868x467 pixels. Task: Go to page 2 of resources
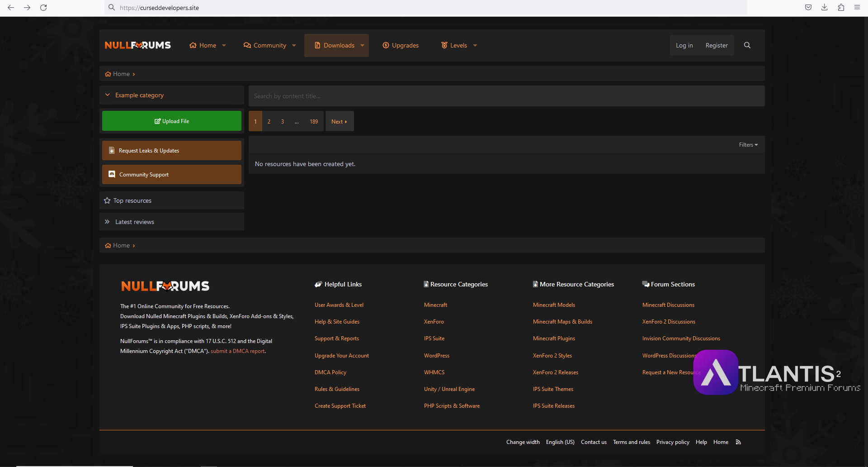tap(269, 121)
